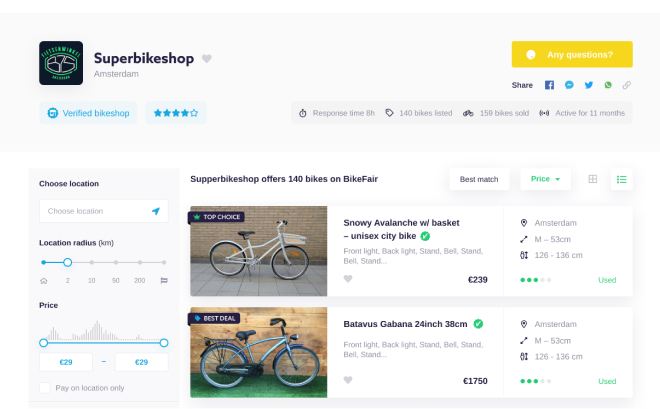This screenshot has width=660, height=409.
Task: Favorite the Batavus Gabana bike
Action: click(348, 380)
